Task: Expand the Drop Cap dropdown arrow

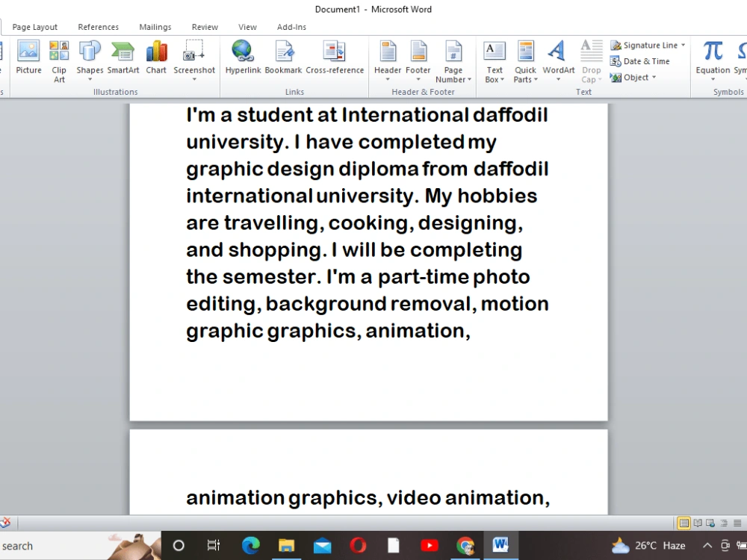Action: click(x=600, y=80)
